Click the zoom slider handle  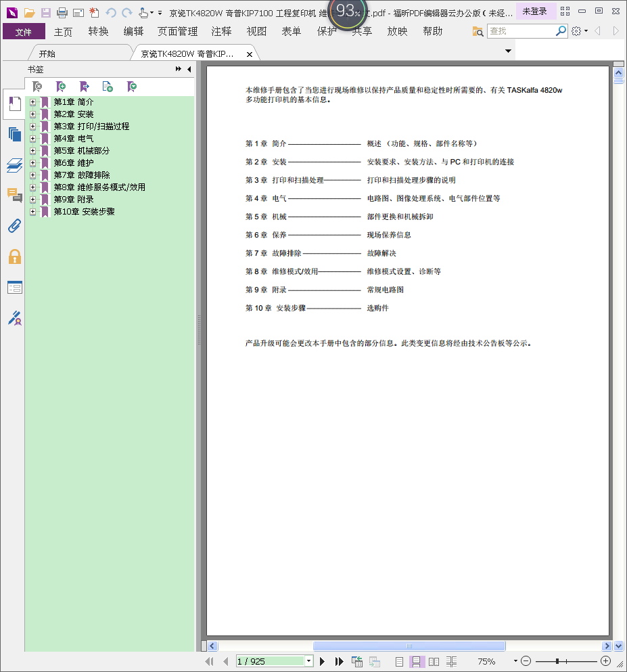pos(557,661)
